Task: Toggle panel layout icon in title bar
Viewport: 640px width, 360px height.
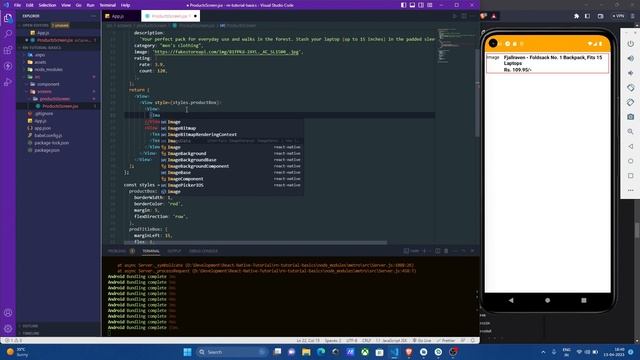Action: (412, 5)
